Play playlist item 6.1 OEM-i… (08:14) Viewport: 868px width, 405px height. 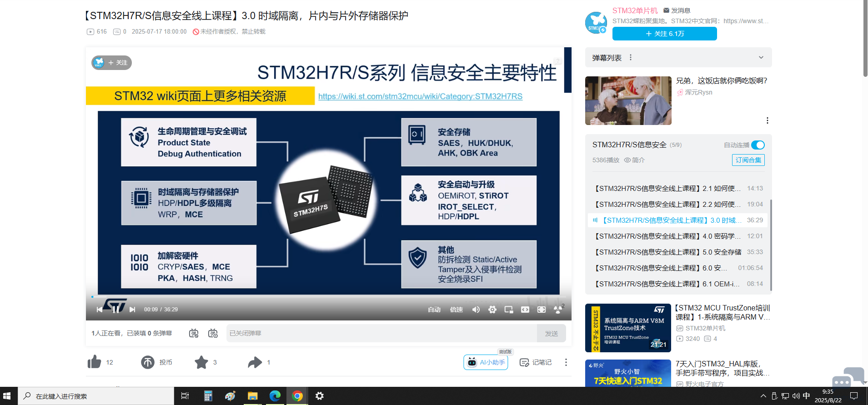click(x=677, y=284)
